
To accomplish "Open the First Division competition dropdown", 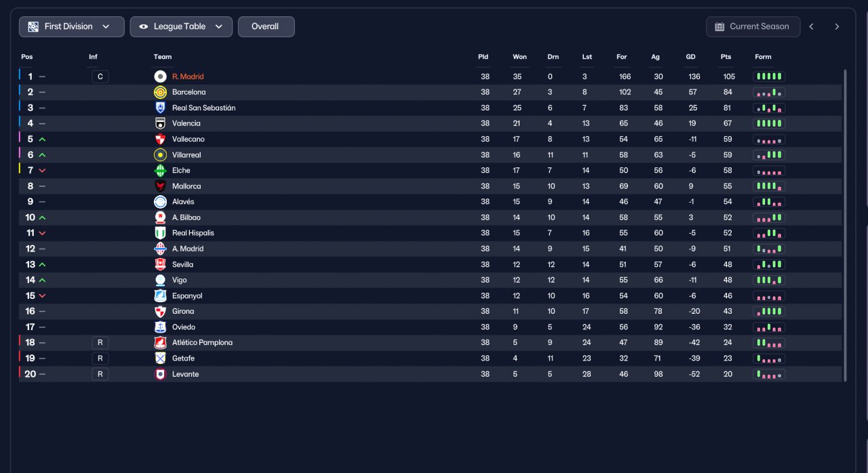I will (x=72, y=26).
